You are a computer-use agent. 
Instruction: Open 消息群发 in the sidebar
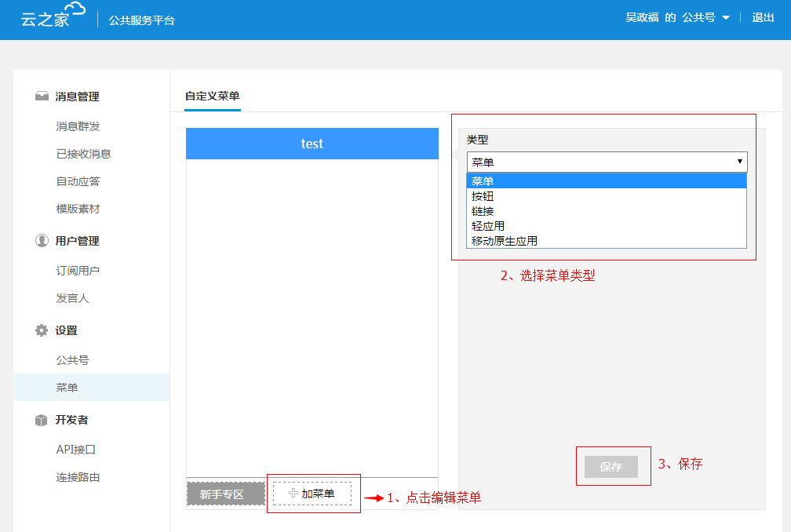(78, 126)
